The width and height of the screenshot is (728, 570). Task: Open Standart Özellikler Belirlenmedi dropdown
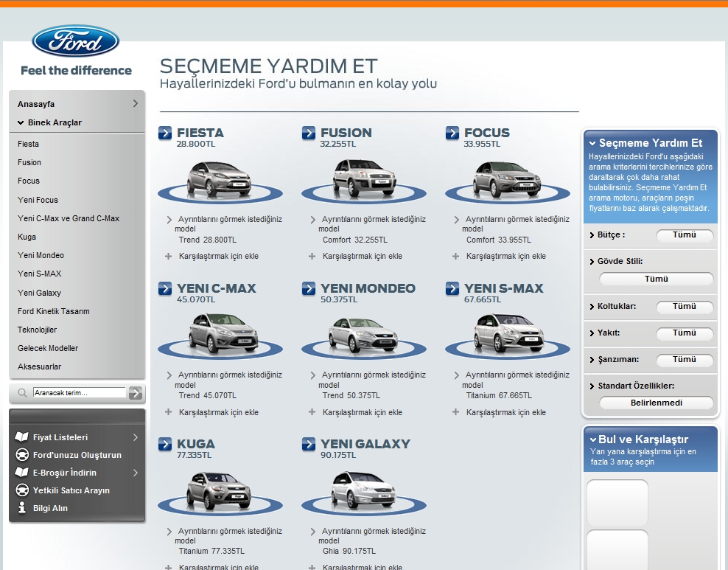(x=656, y=403)
